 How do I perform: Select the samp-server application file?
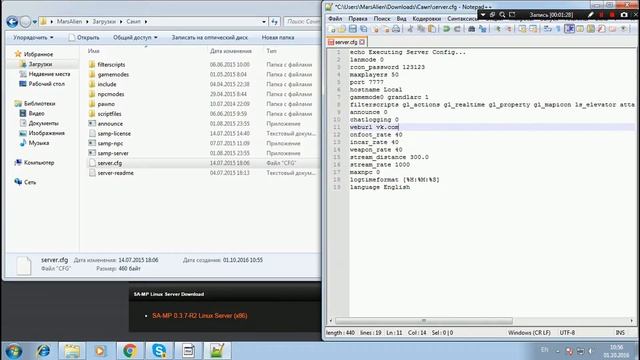109,153
